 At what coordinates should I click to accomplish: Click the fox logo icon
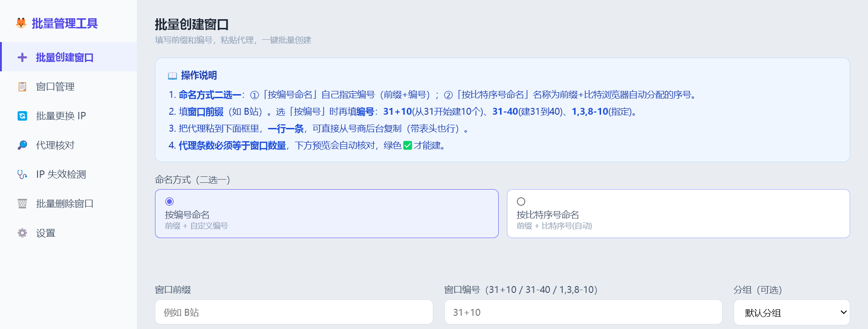(21, 23)
